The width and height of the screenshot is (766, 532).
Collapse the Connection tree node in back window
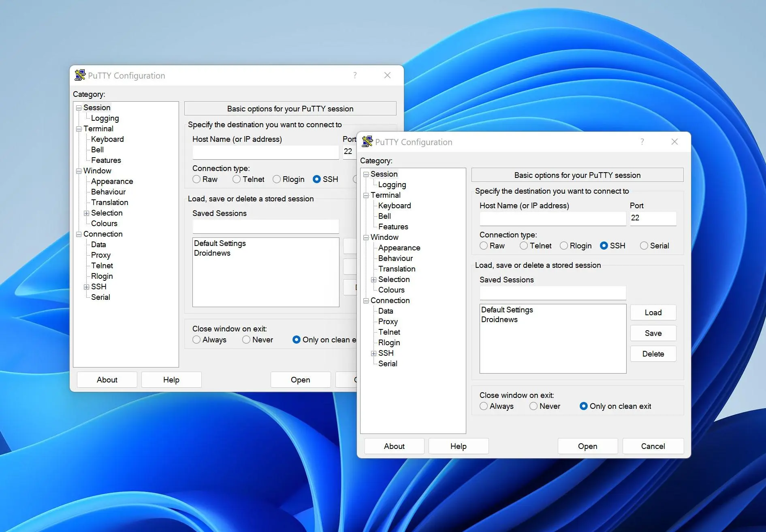coord(79,234)
